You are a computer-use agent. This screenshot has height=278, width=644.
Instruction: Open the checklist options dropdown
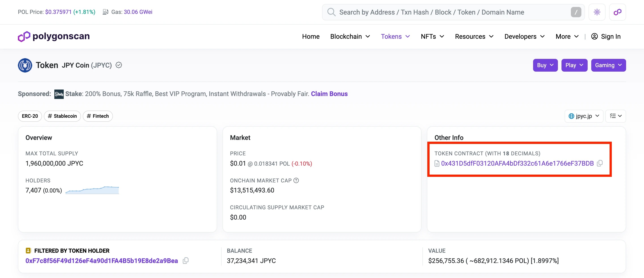(x=615, y=116)
